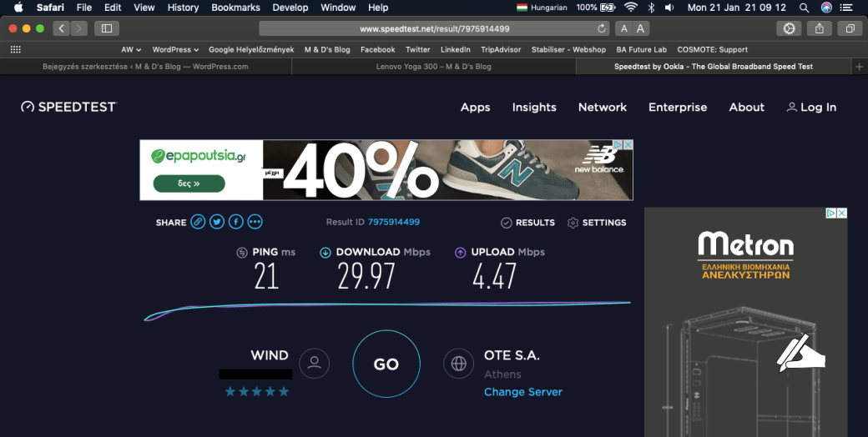The width and height of the screenshot is (868, 437).
Task: Switch to Lenovo Yoga 300 tab
Action: tap(433, 67)
